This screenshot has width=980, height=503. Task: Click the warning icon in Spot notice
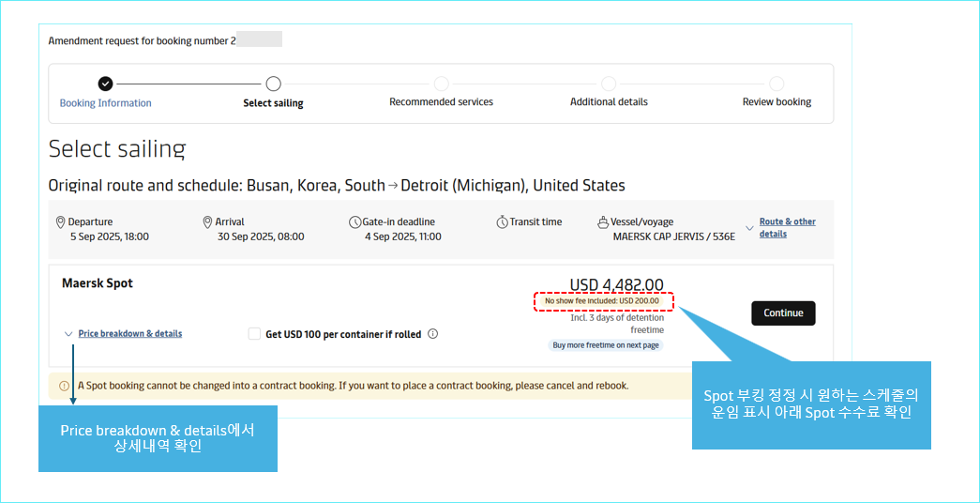[64, 386]
